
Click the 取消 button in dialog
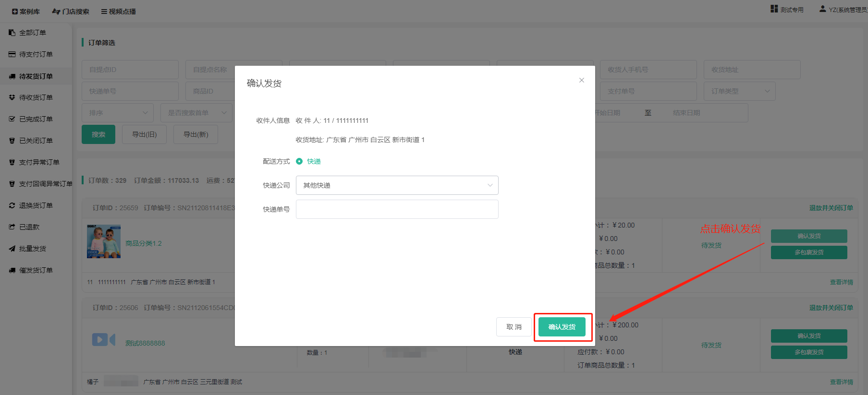tap(513, 327)
